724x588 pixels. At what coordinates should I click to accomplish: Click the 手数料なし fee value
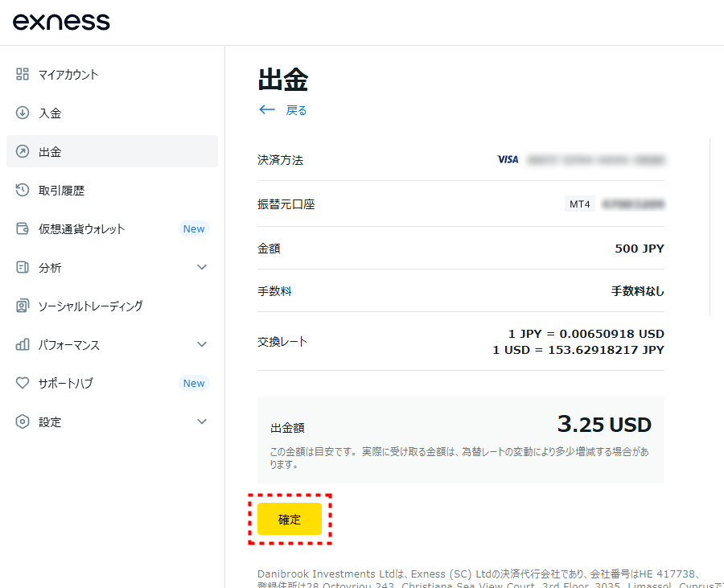(638, 291)
